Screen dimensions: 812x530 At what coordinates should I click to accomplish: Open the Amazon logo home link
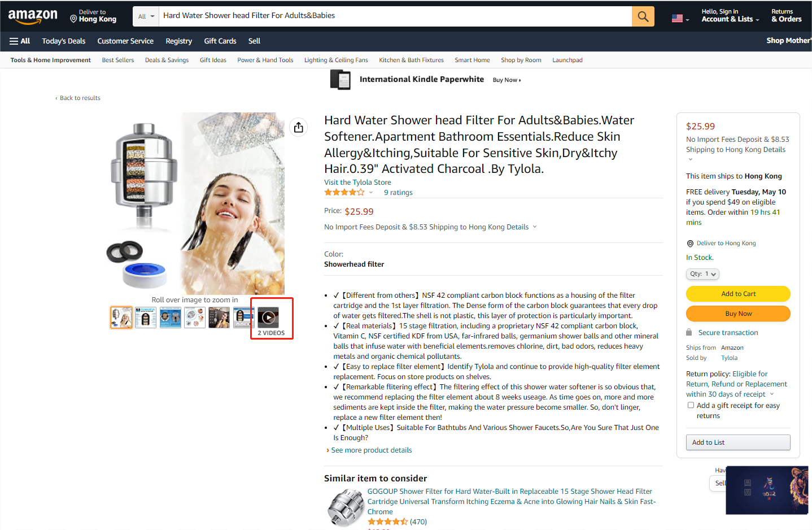(33, 16)
